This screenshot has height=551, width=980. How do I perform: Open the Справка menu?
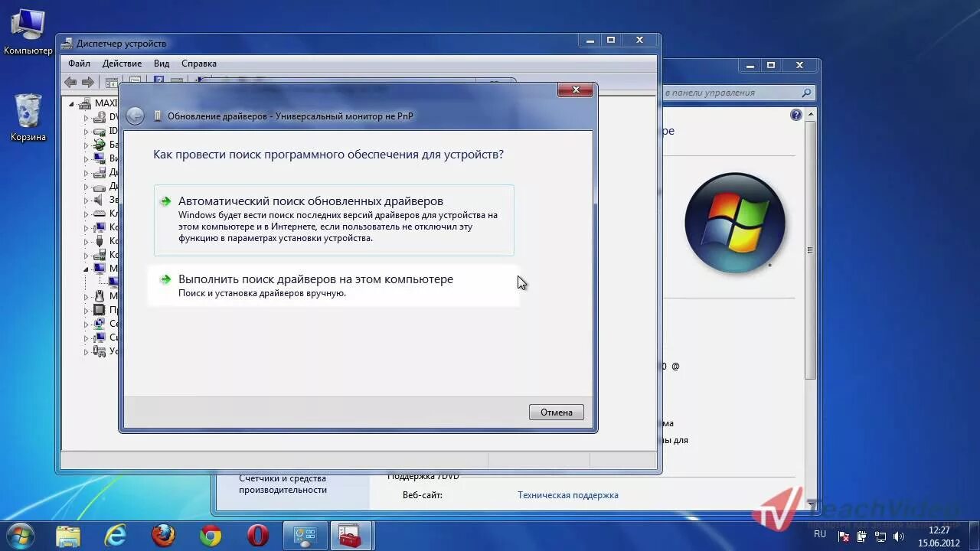[x=199, y=64]
